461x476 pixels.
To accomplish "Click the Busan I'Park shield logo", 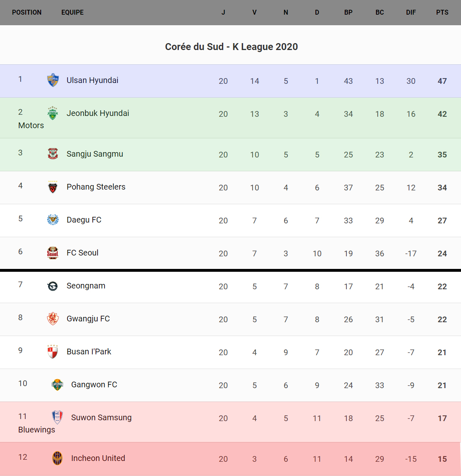I will coord(53,352).
